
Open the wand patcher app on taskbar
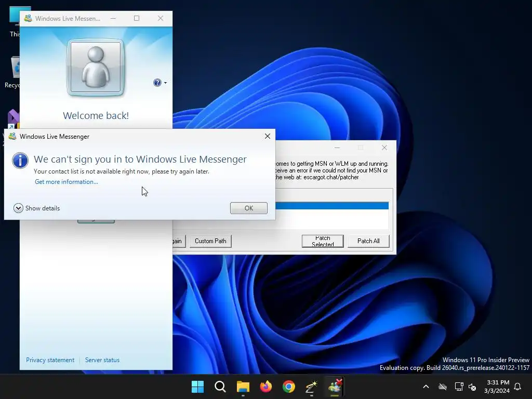pos(312,387)
